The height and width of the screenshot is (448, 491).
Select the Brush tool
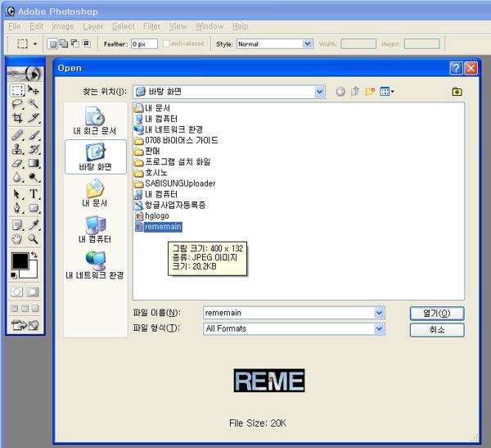coord(34,135)
